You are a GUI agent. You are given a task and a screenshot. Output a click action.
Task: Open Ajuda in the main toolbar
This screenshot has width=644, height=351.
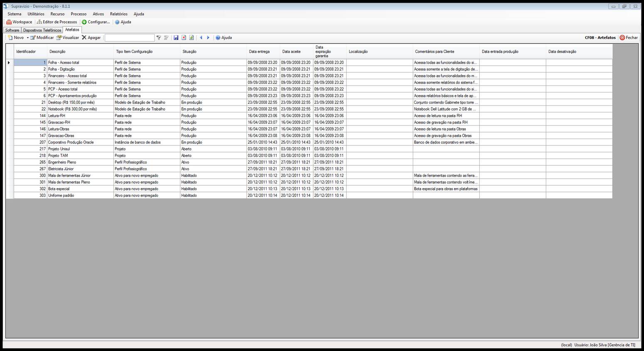(x=123, y=22)
